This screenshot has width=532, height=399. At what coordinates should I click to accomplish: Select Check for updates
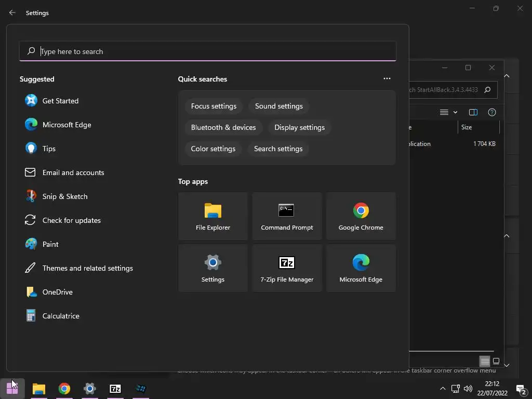click(x=62, y=220)
